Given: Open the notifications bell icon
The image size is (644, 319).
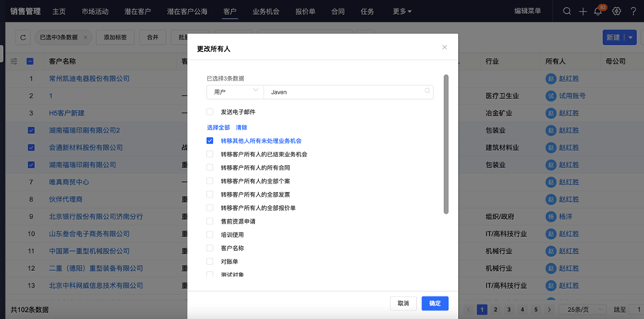Looking at the screenshot, I should (x=598, y=12).
